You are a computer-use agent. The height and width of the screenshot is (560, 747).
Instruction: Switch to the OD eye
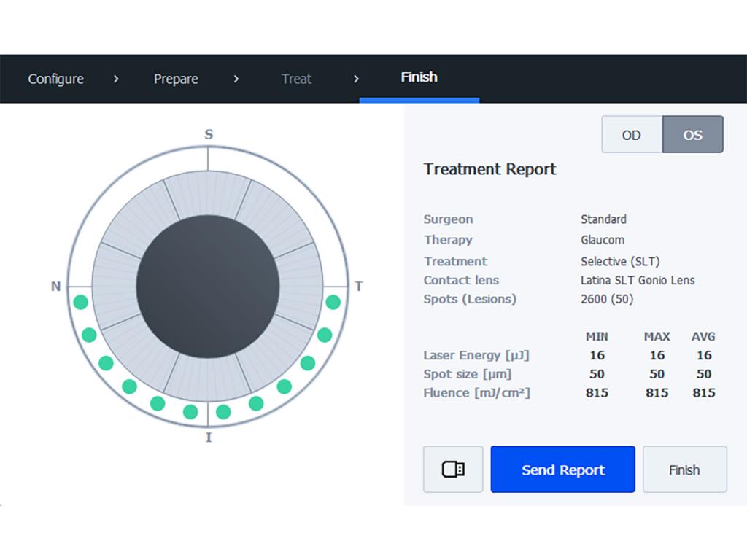(x=632, y=134)
